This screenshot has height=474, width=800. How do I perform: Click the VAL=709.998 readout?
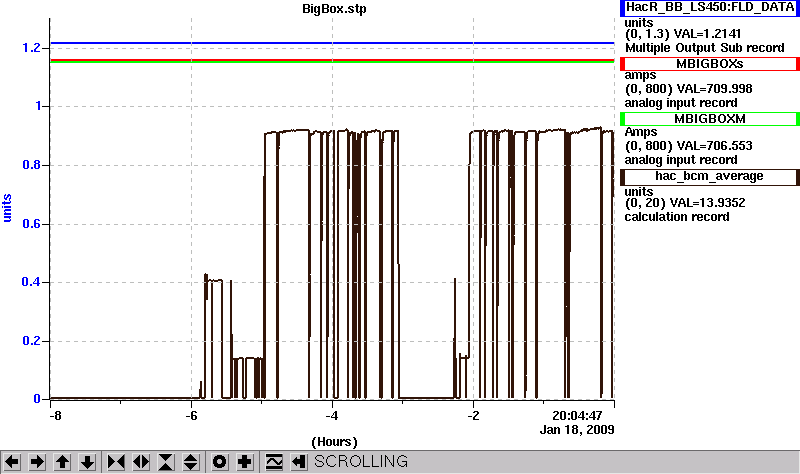714,89
